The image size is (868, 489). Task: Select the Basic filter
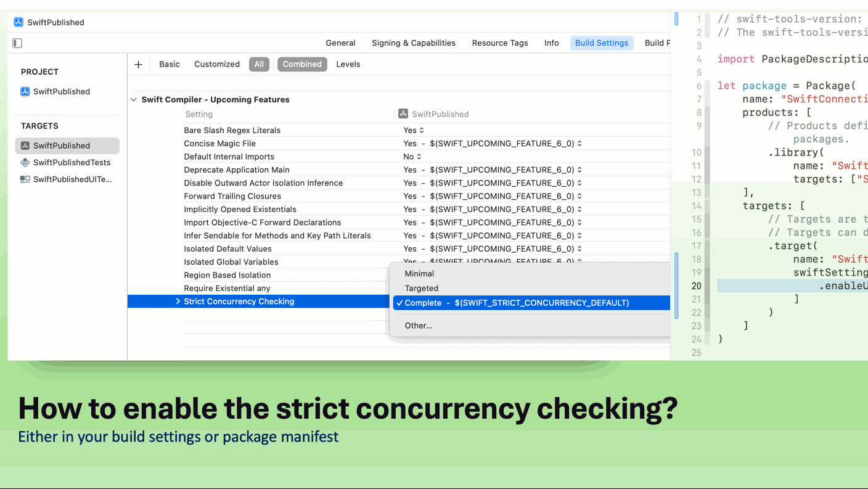(170, 64)
